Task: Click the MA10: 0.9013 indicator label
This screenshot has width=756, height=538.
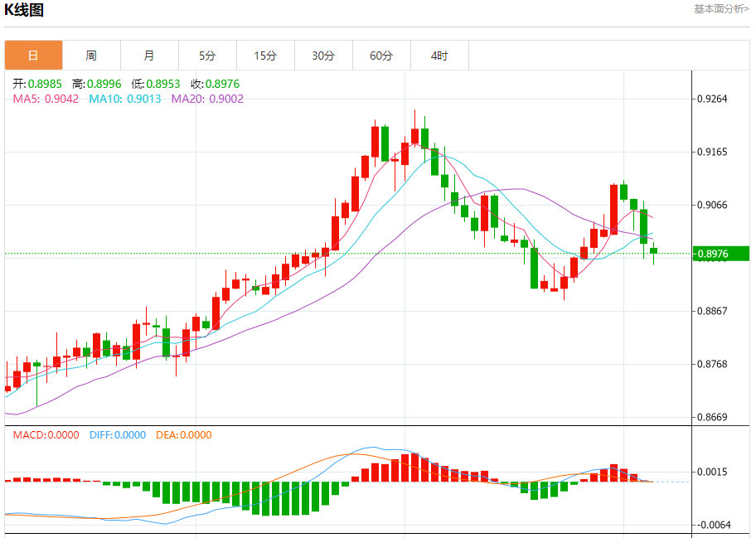Action: pos(125,99)
